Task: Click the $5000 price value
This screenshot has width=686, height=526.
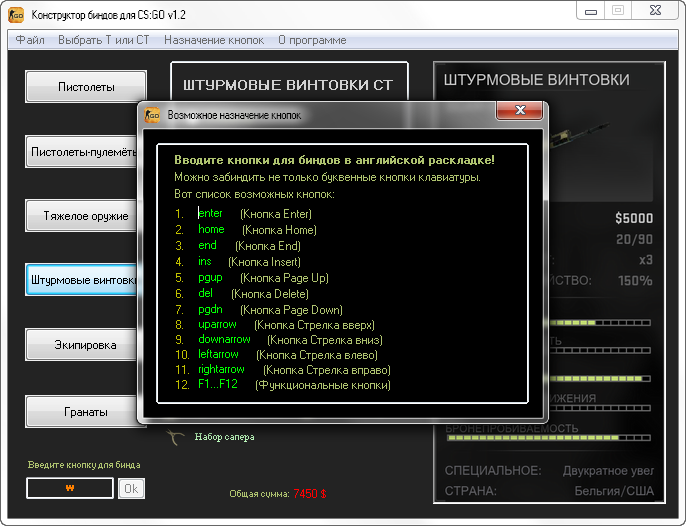Action: (x=634, y=218)
